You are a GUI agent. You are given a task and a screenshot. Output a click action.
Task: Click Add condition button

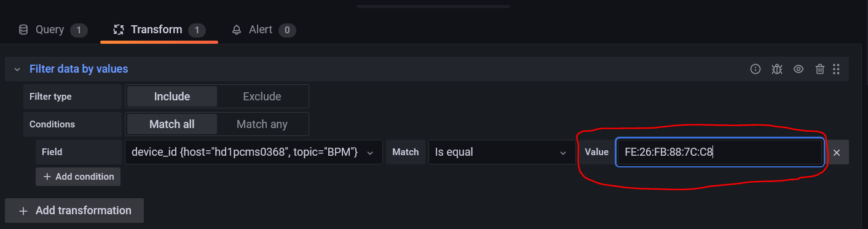pyautogui.click(x=78, y=177)
